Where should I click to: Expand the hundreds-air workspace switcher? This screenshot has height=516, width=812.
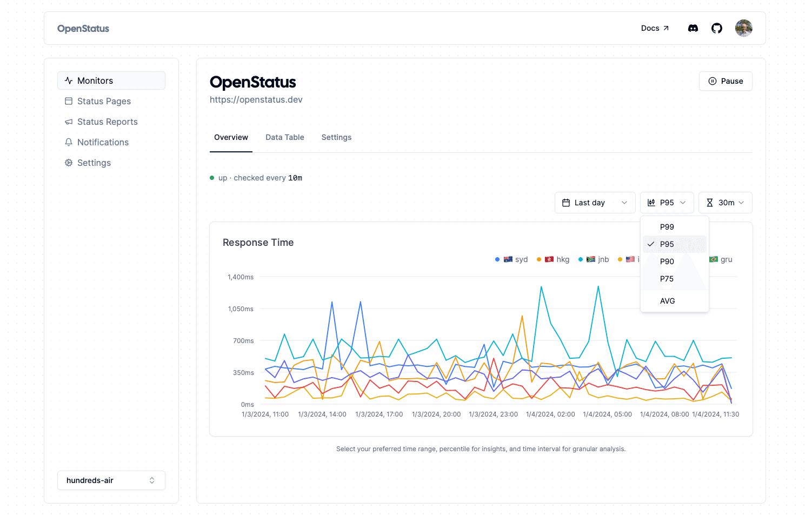(x=111, y=480)
